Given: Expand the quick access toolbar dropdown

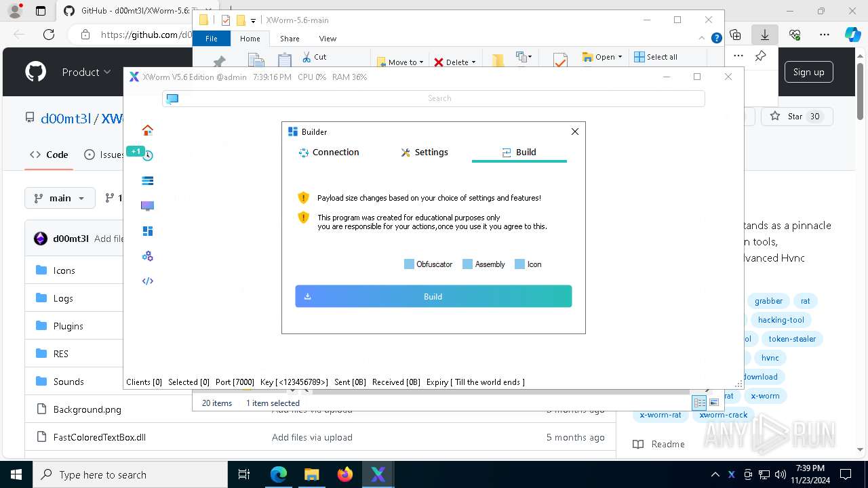Looking at the screenshot, I should point(253,21).
